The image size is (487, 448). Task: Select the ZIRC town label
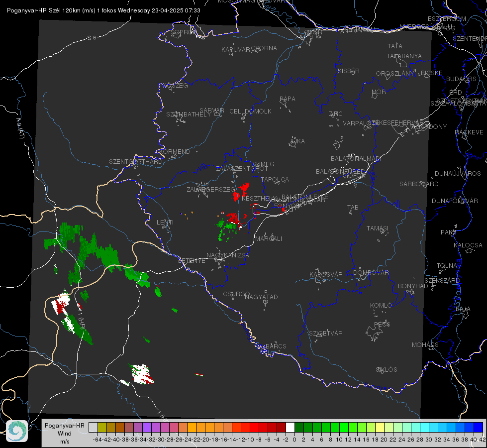[336, 114]
